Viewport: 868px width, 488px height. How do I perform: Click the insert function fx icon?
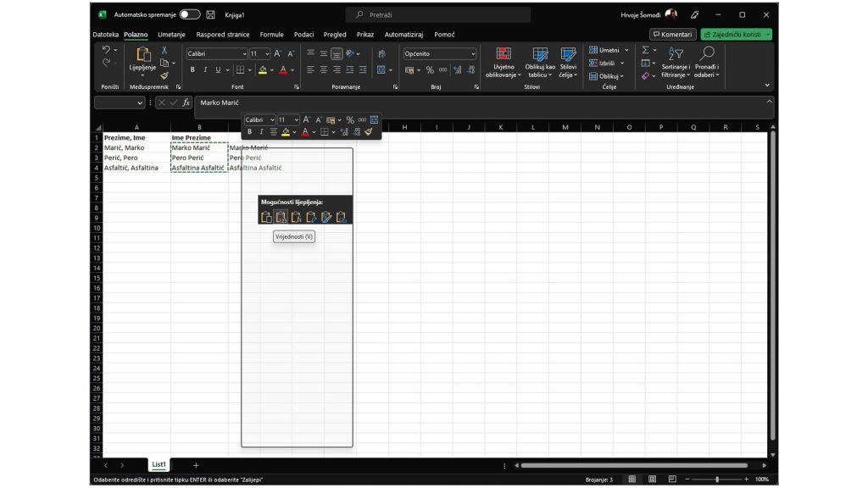(x=186, y=103)
